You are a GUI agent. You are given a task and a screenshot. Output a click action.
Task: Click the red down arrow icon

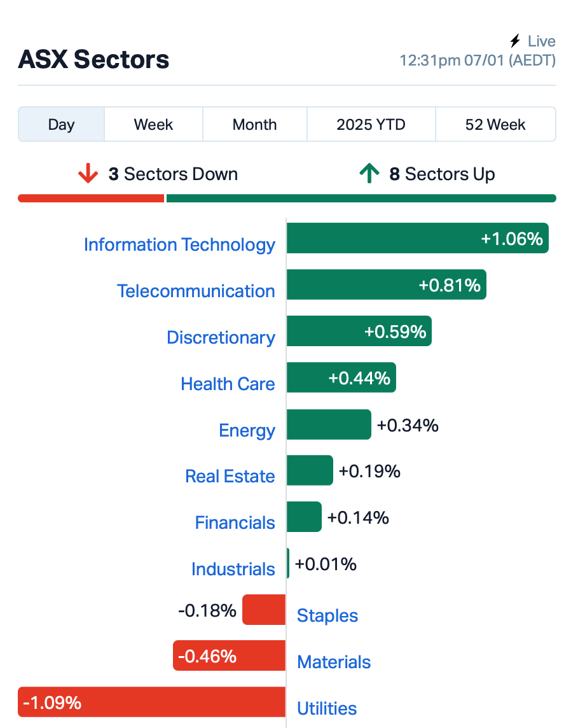(88, 174)
